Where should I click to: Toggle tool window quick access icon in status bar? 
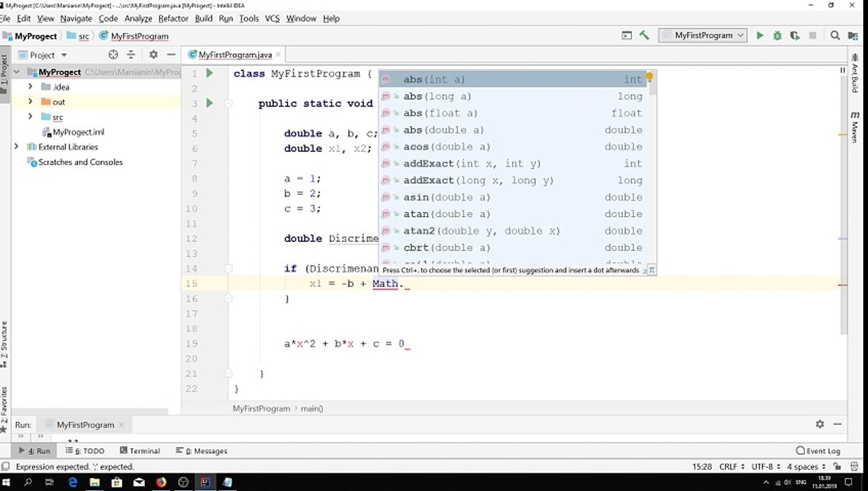coord(5,466)
